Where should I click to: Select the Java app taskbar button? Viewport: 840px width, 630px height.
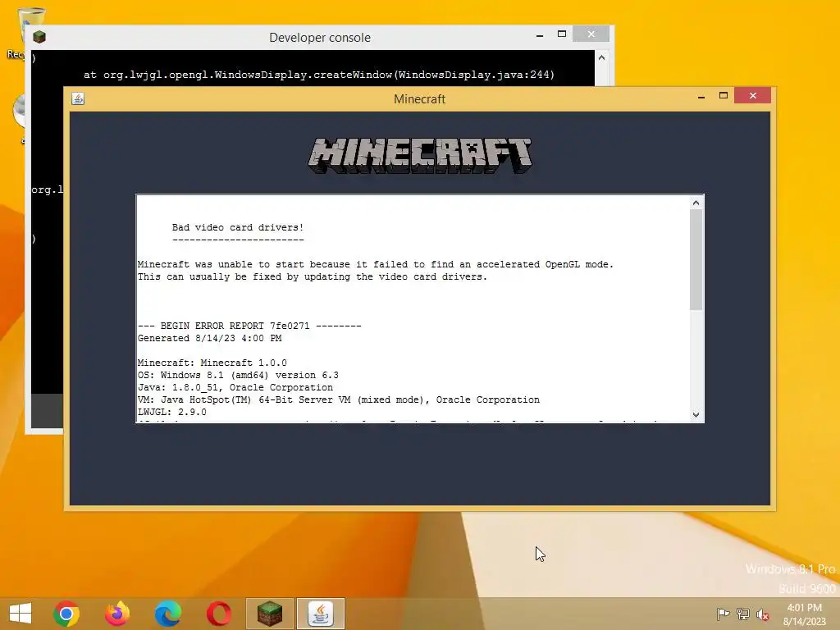[x=321, y=614]
